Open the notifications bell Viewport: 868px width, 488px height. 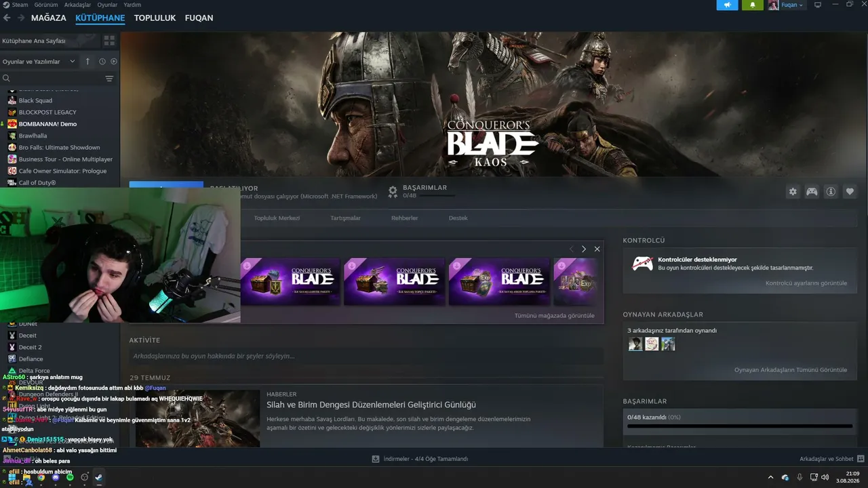pos(753,5)
